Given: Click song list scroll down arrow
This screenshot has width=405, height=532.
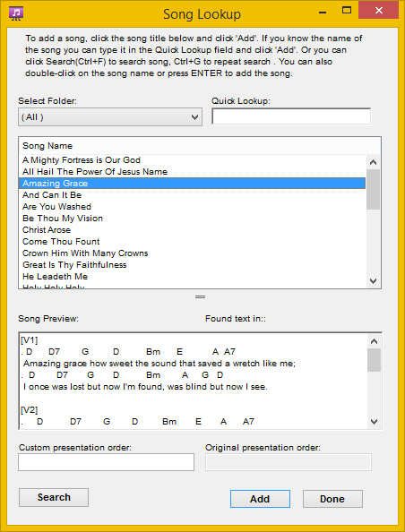Looking at the screenshot, I should click(373, 281).
